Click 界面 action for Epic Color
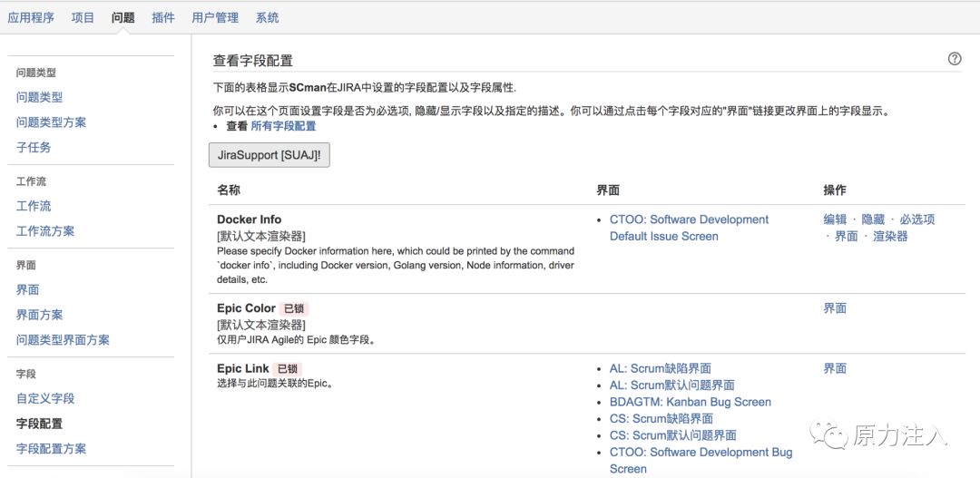 click(835, 308)
